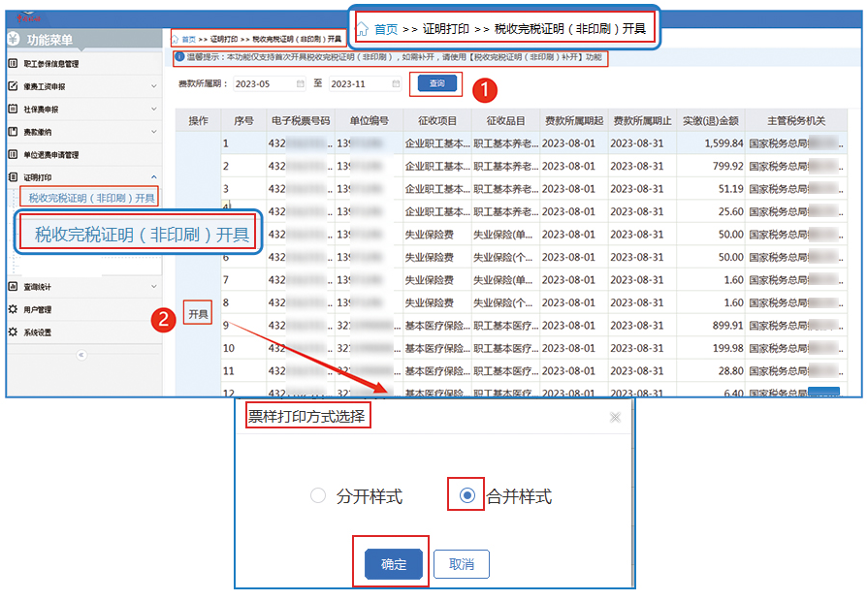Click the 费款缴纳 sidebar icon
The width and height of the screenshot is (868, 601).
(x=12, y=133)
